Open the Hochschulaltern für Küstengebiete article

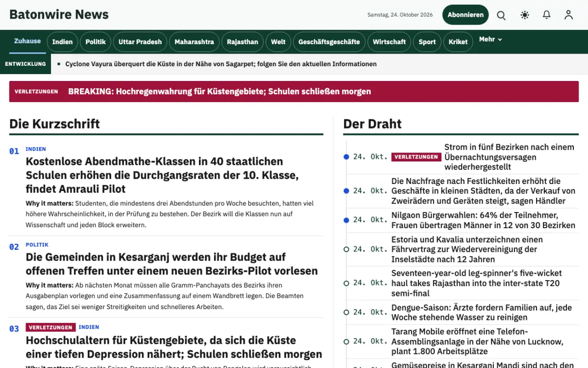tap(174, 347)
